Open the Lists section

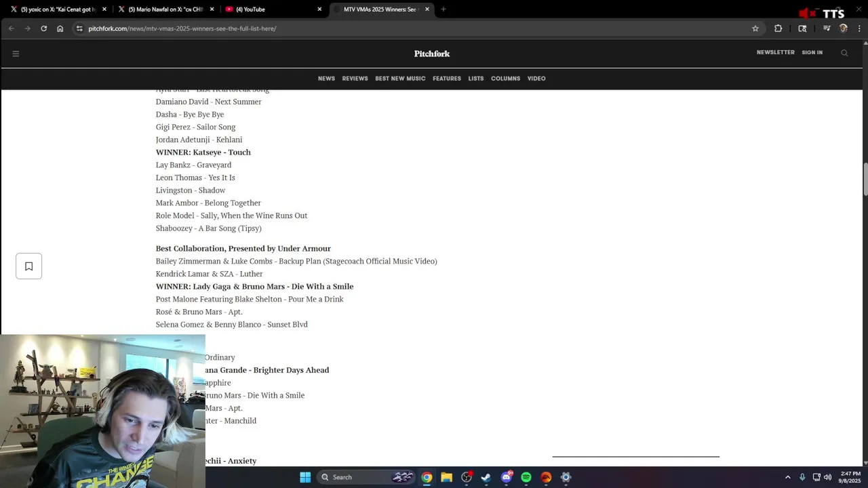476,79
